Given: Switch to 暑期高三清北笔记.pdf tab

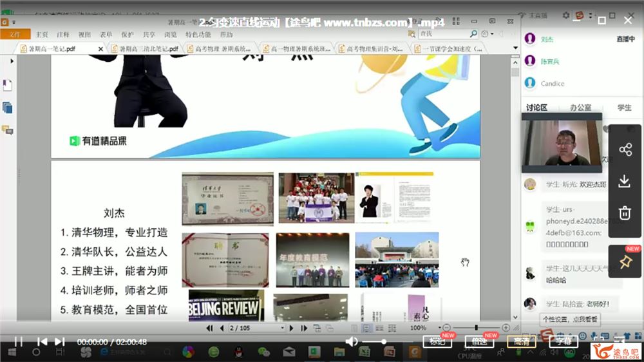Looking at the screenshot, I should point(145,49).
